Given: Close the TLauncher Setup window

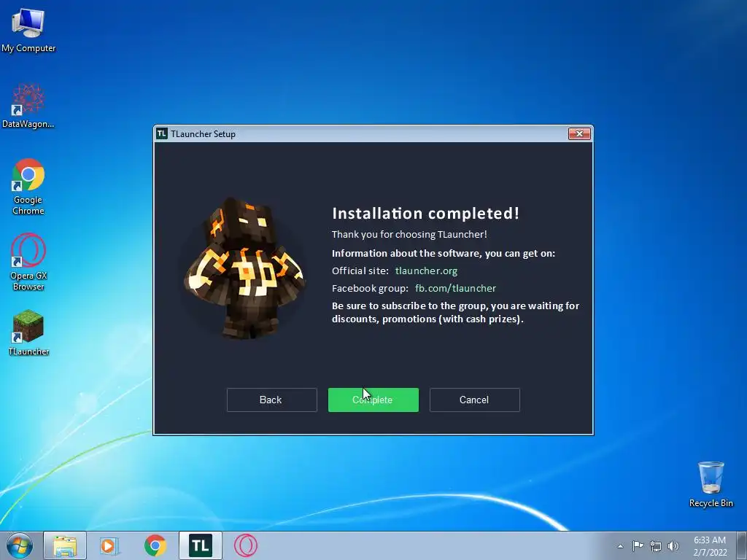Looking at the screenshot, I should coord(579,134).
